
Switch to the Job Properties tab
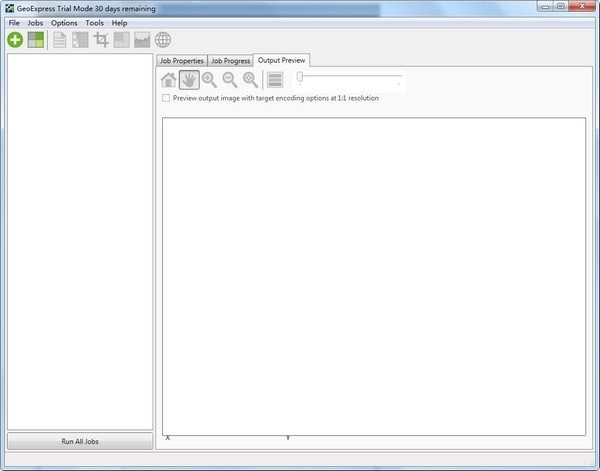(182, 61)
